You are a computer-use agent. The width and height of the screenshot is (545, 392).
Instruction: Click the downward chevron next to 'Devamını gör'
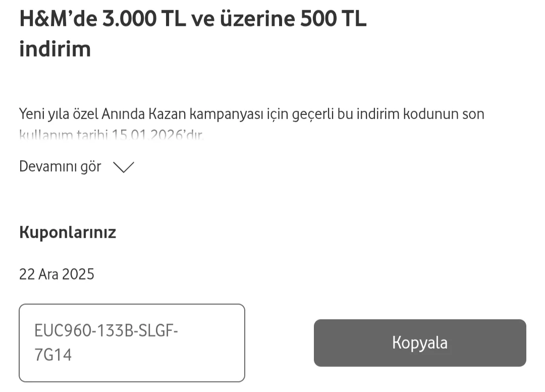pos(123,167)
